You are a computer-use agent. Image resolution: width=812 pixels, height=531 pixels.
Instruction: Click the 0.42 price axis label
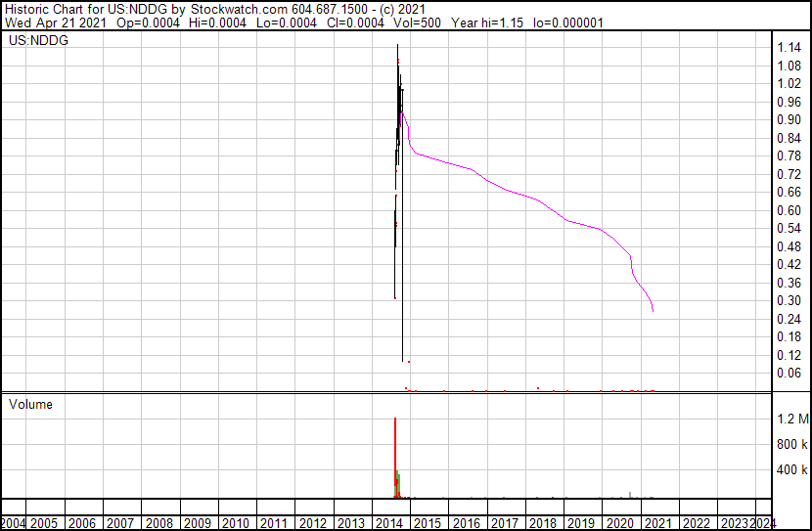(789, 264)
